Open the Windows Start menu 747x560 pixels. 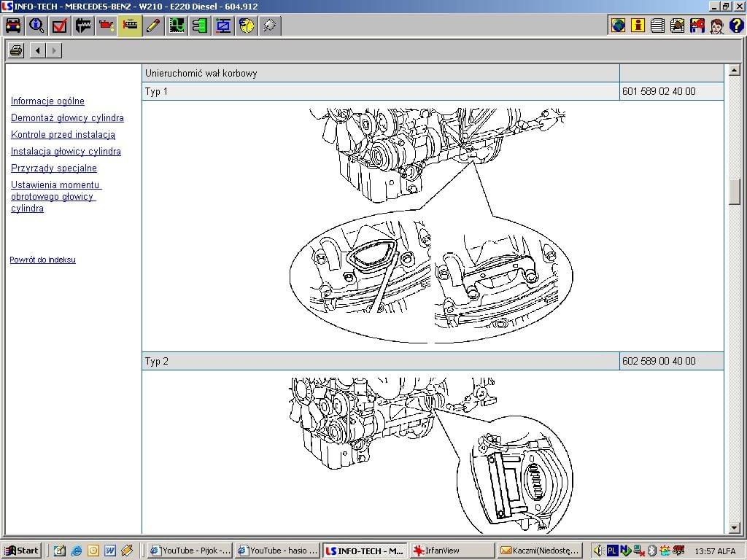(x=21, y=551)
